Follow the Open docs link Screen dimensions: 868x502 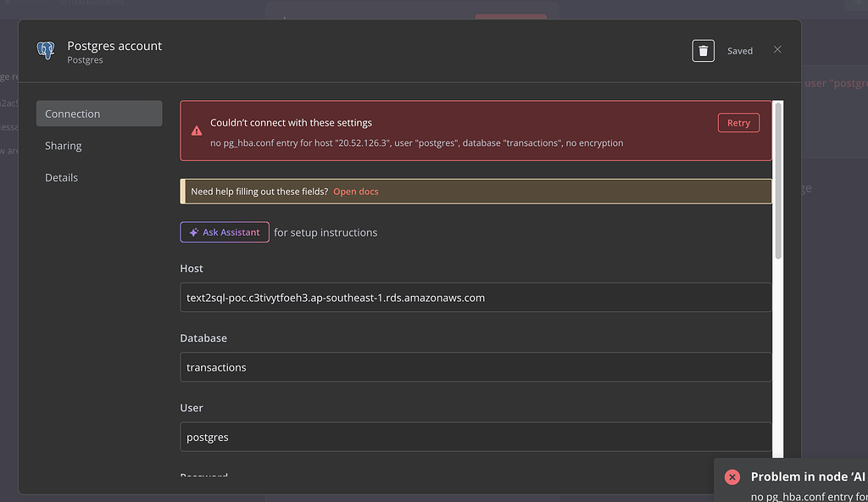coord(356,192)
